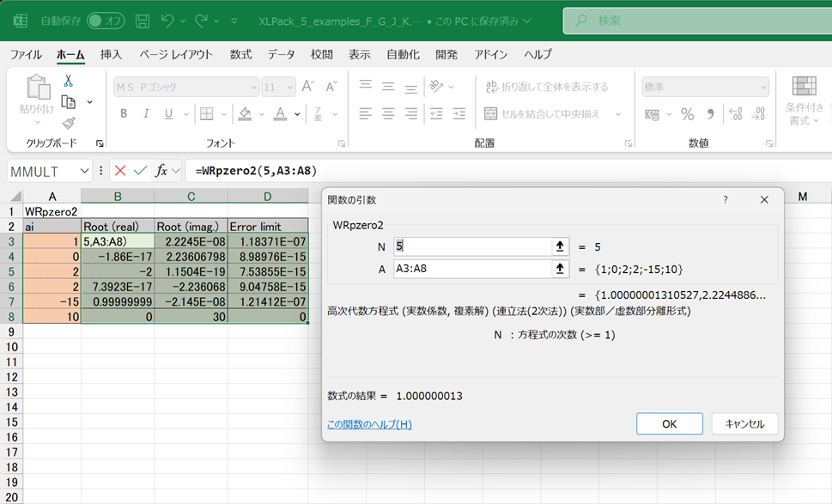The image size is (832, 504).
Task: Click the Comma Style icon
Action: [x=710, y=114]
